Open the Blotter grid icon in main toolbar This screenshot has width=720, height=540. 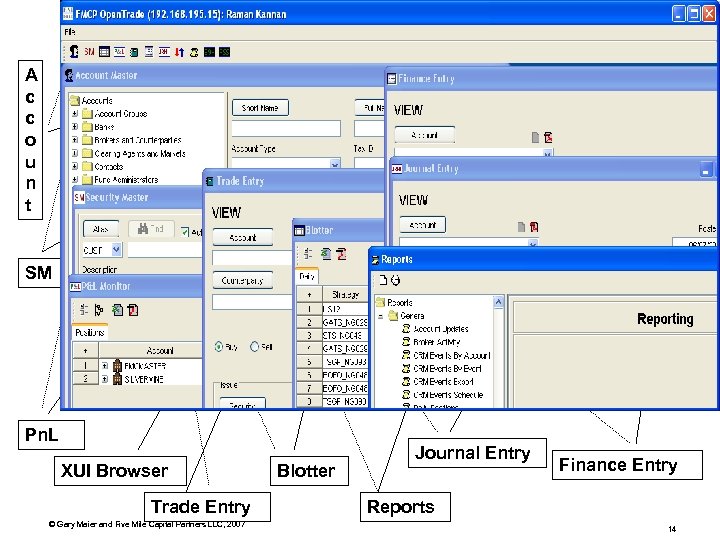tap(104, 52)
